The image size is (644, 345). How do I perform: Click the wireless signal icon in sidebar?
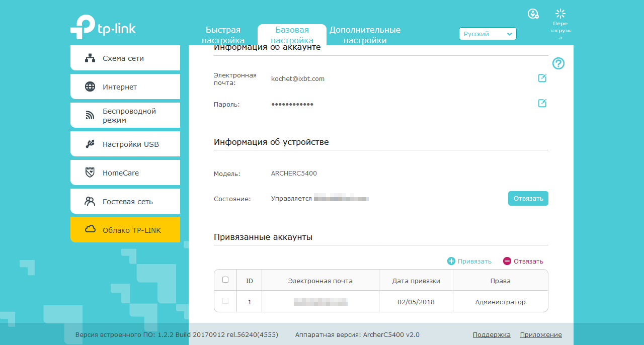[x=90, y=116]
